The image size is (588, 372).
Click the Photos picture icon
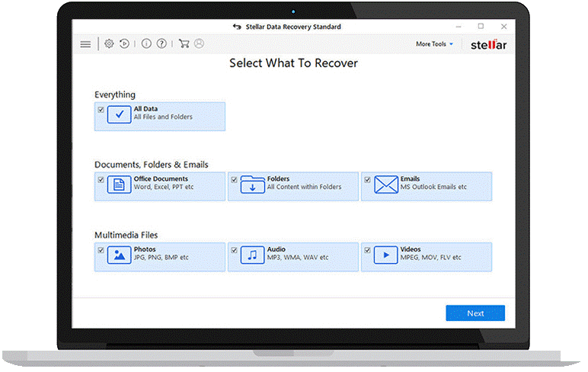[x=119, y=255]
